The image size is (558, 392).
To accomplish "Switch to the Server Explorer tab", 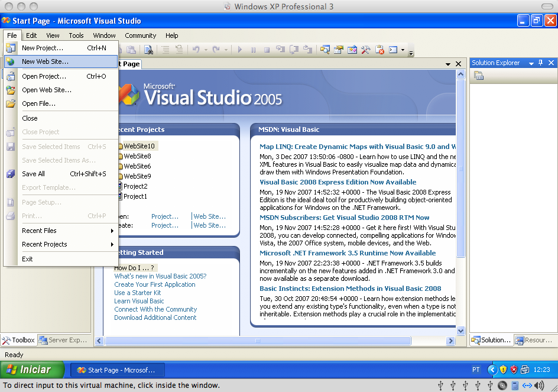I will click(63, 340).
